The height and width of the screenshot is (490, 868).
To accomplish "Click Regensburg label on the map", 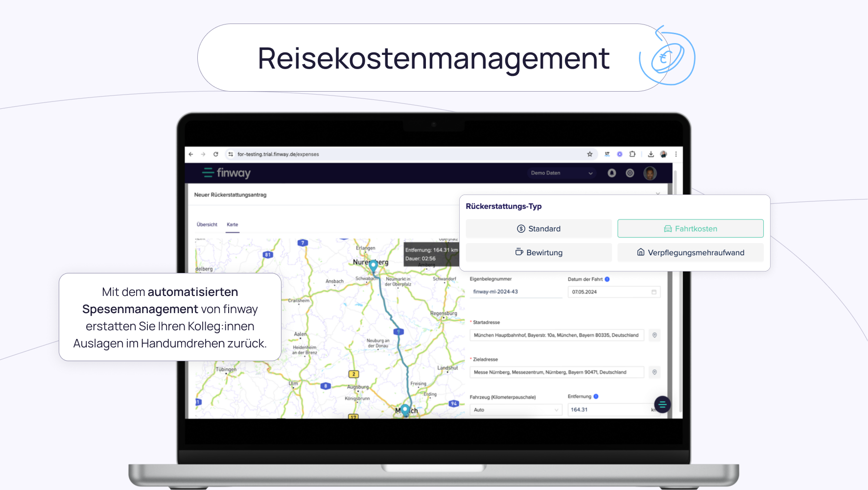I will pyautogui.click(x=444, y=313).
